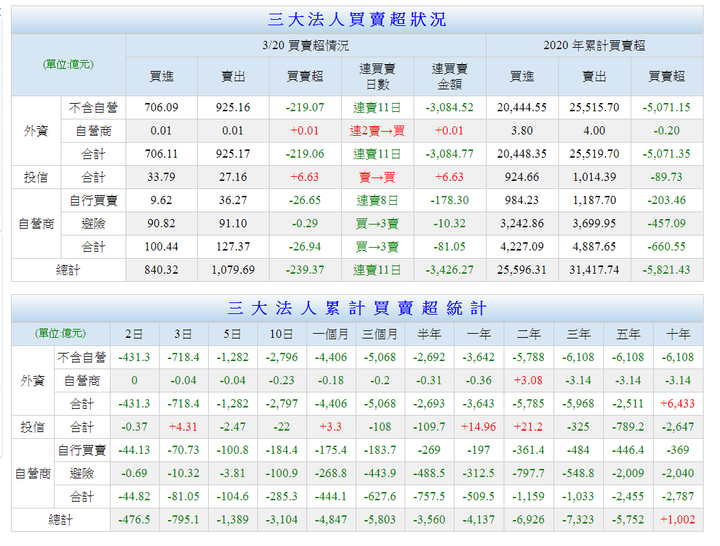Click the red +1,002 ten-year total
Viewport: 720px width, 546px height.
tap(678, 520)
